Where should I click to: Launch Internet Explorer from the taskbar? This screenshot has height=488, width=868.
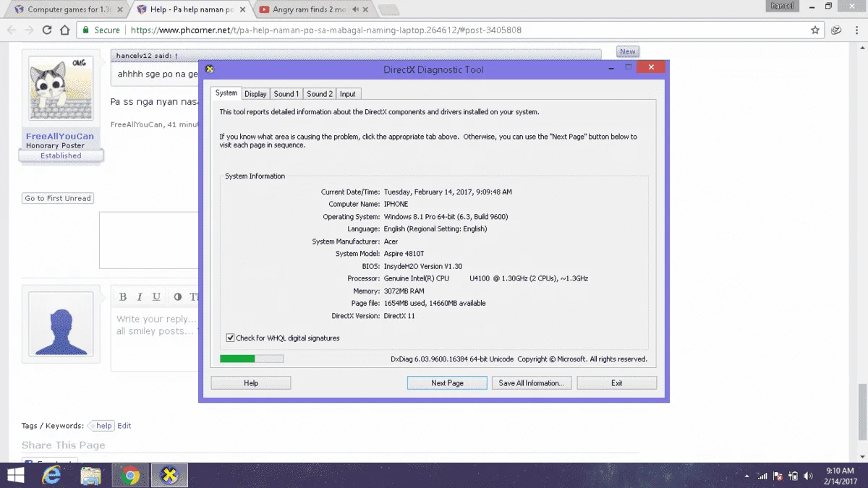click(51, 476)
